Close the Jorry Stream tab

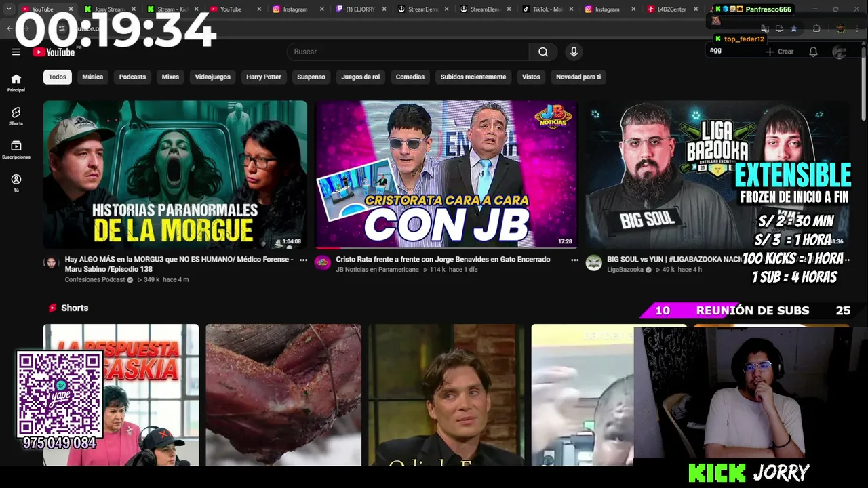point(134,9)
